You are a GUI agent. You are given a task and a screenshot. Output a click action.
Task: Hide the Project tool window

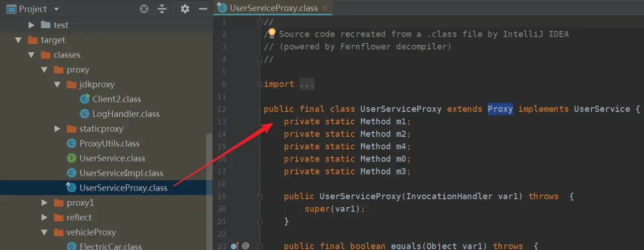(x=203, y=9)
